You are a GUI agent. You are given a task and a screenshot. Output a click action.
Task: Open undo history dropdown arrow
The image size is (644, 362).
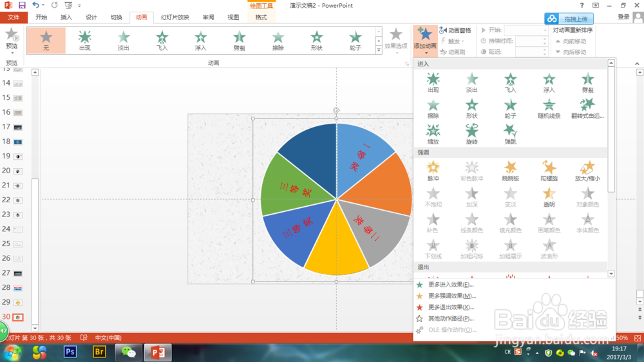43,5
